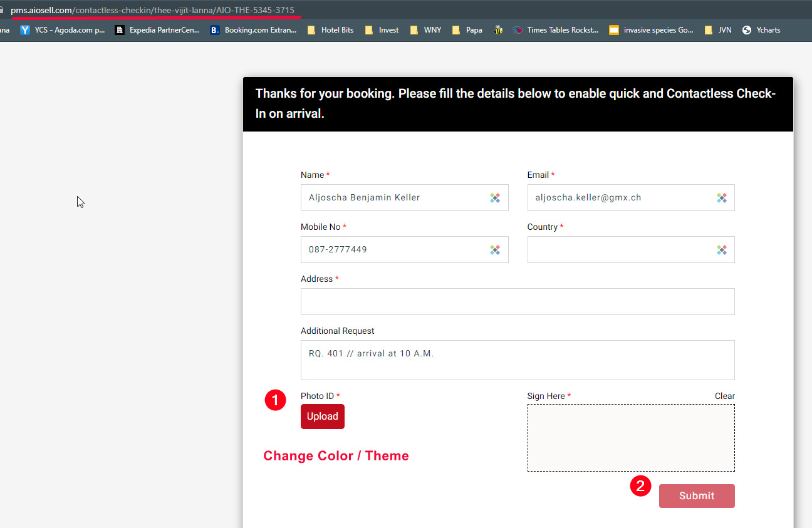
Task: Open the Ycharts bookmark
Action: (x=761, y=29)
